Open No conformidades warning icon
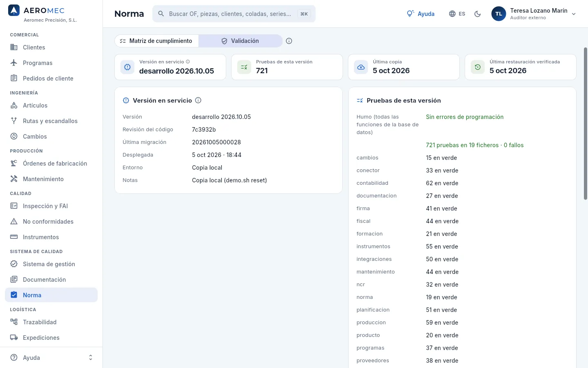The image size is (588, 368). [x=14, y=222]
